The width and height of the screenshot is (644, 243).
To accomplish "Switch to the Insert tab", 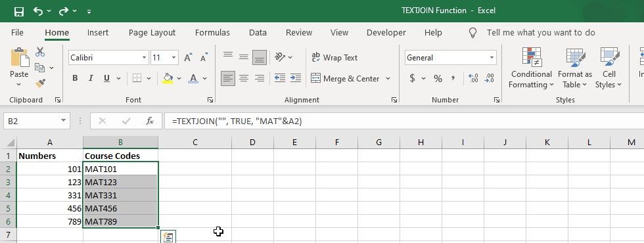I will tap(98, 32).
